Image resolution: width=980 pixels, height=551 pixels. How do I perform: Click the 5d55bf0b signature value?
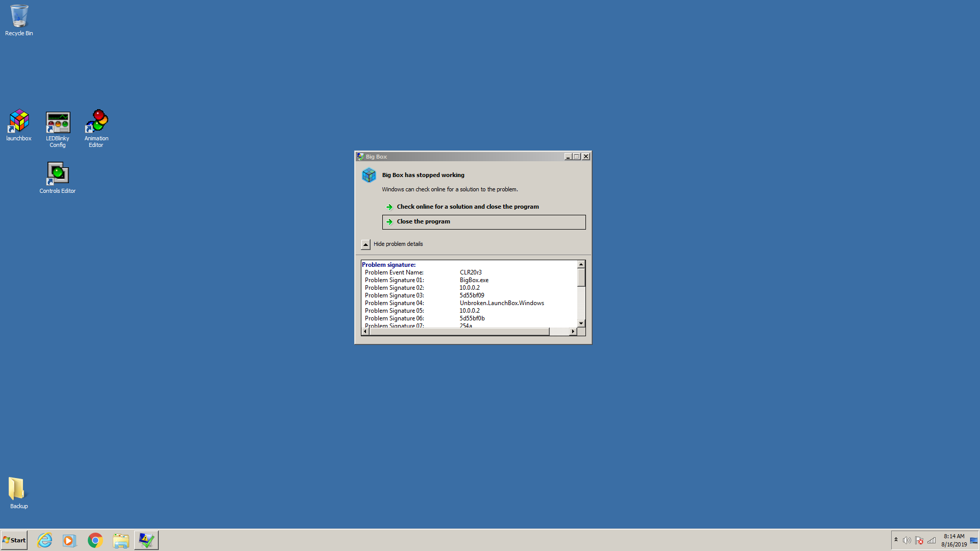point(472,318)
